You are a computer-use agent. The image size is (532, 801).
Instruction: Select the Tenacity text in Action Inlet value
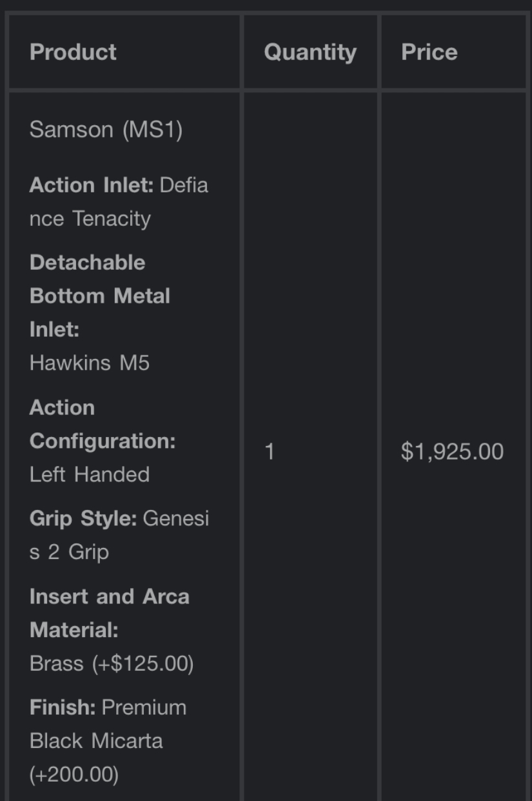(112, 219)
